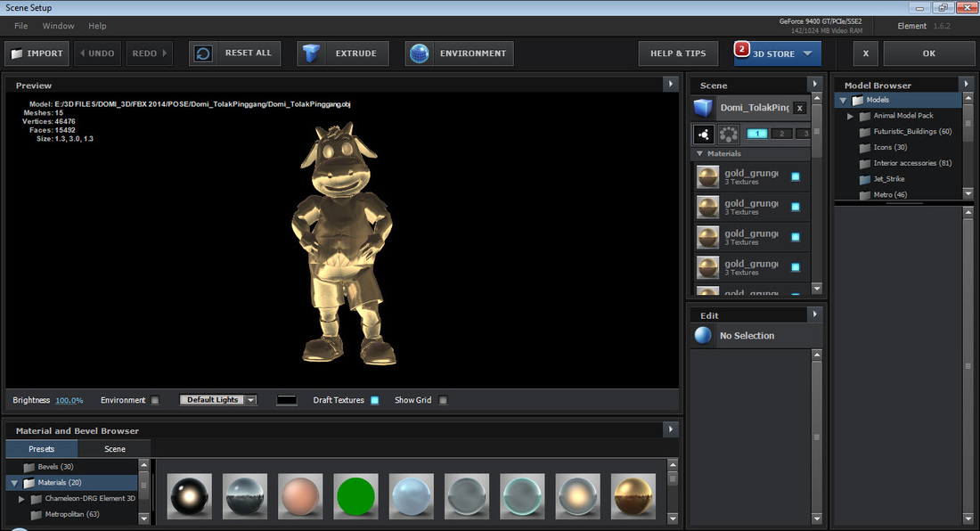Open the Extrude tool

click(342, 53)
